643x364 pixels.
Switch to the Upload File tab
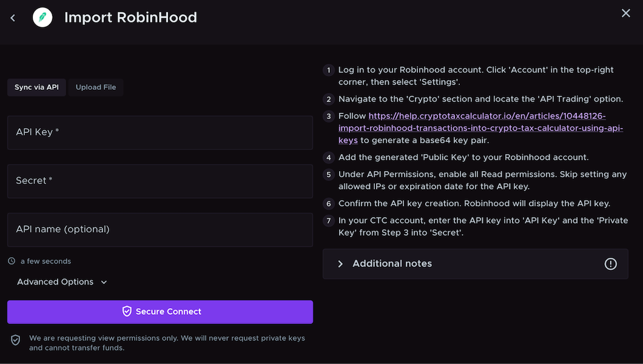click(96, 87)
